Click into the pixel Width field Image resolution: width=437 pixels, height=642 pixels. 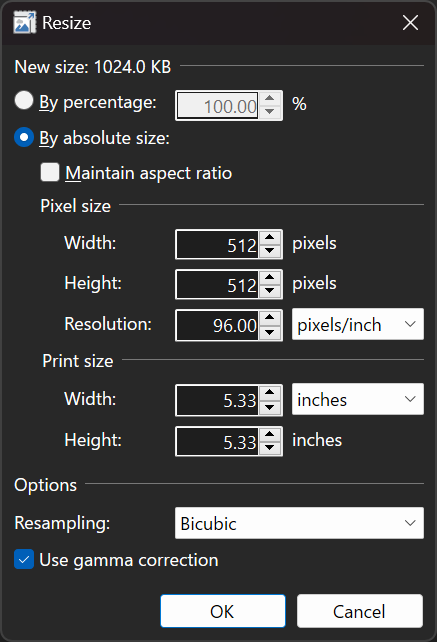(x=217, y=244)
